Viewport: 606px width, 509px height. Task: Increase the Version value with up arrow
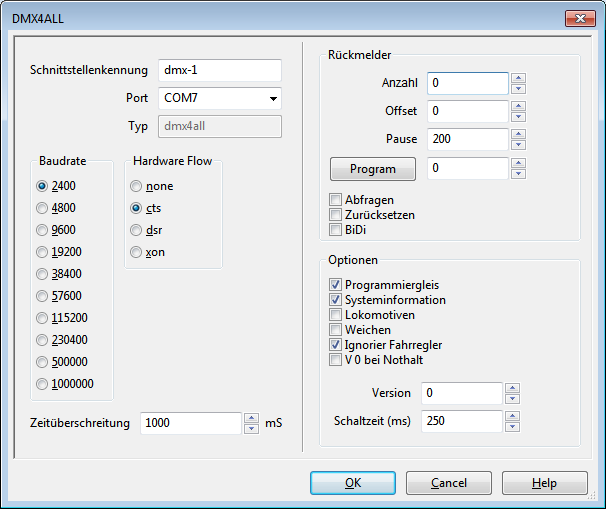512,388
